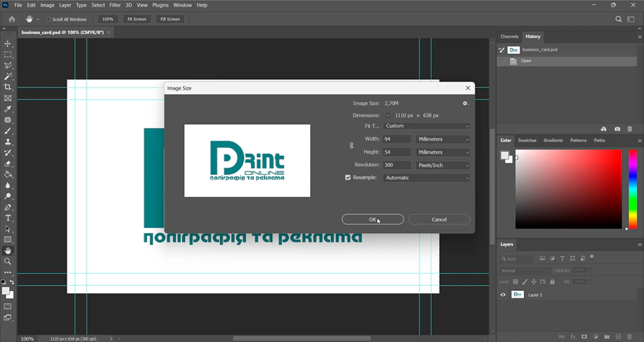Toggle Quick Mask mode icon

8,306
